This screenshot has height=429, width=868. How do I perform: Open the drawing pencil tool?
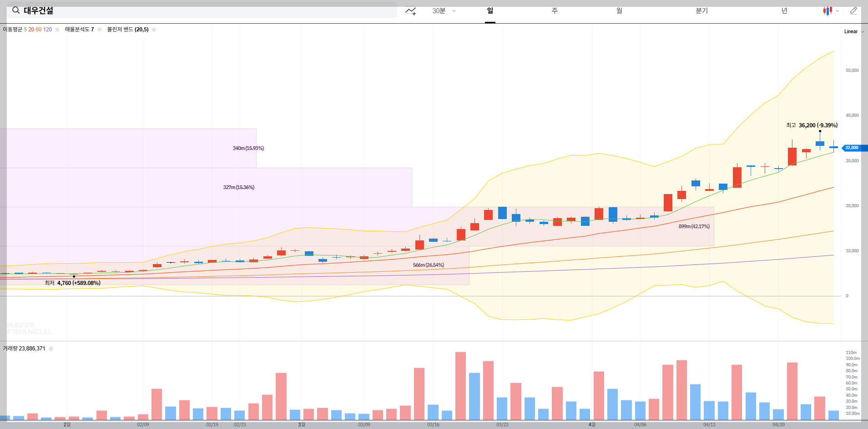(853, 10)
